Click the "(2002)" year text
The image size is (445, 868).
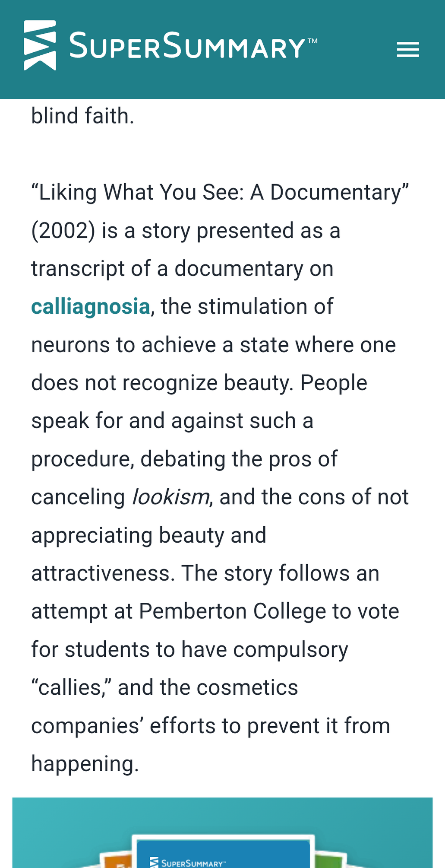tap(63, 231)
